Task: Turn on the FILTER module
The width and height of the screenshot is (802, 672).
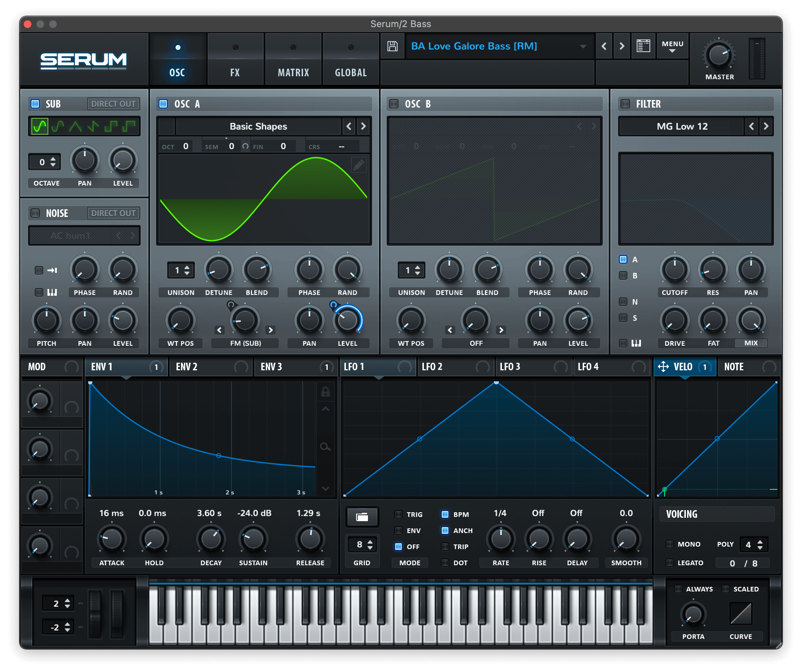Action: [x=625, y=104]
